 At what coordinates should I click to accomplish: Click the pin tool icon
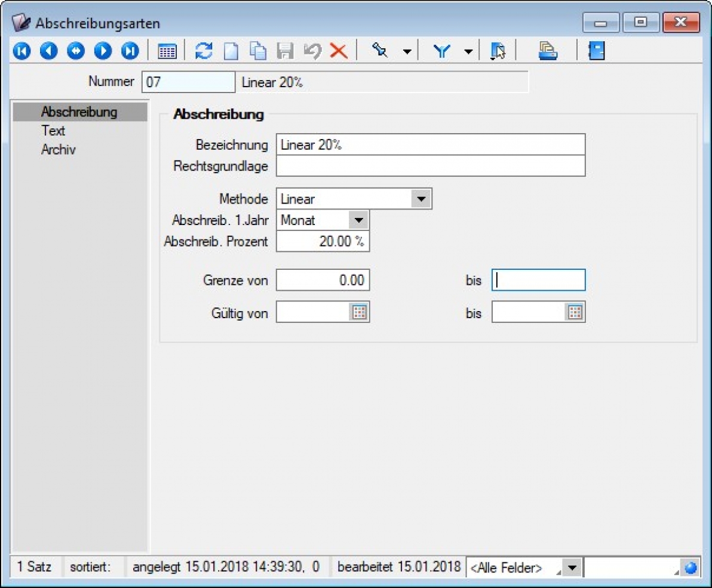(380, 50)
